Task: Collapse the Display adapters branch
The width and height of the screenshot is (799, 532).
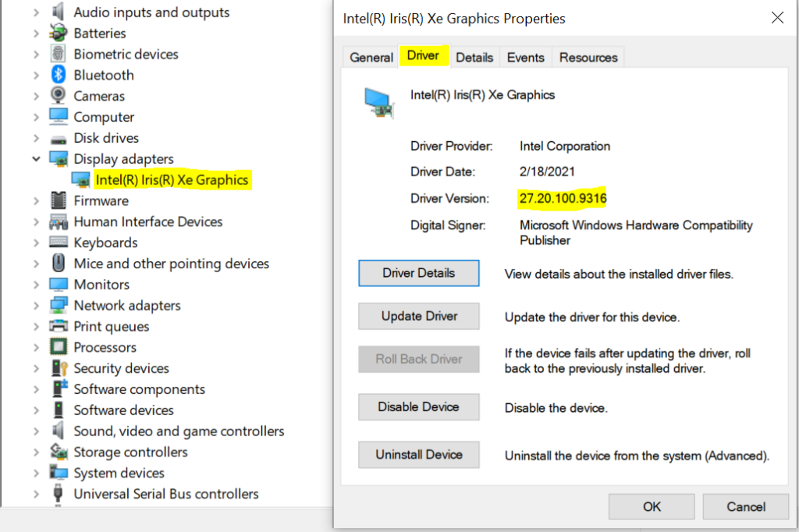Action: coord(37,158)
